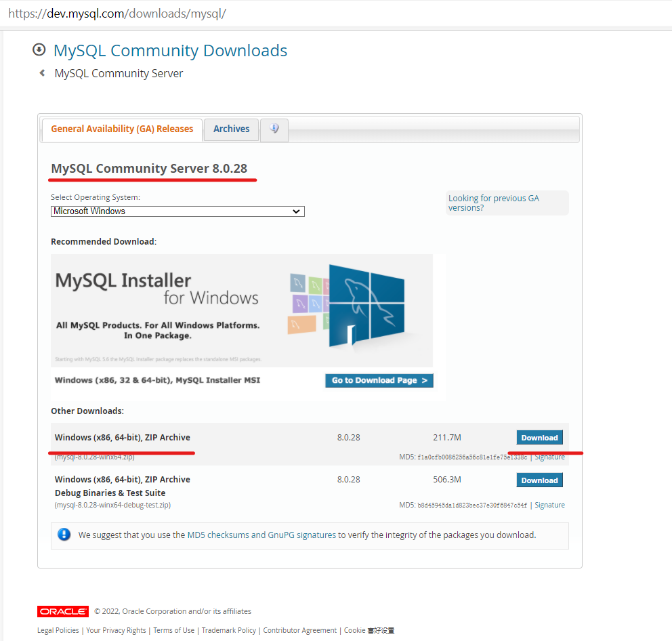The height and width of the screenshot is (641, 672).
Task: Click Go to Download Page button
Action: point(379,380)
